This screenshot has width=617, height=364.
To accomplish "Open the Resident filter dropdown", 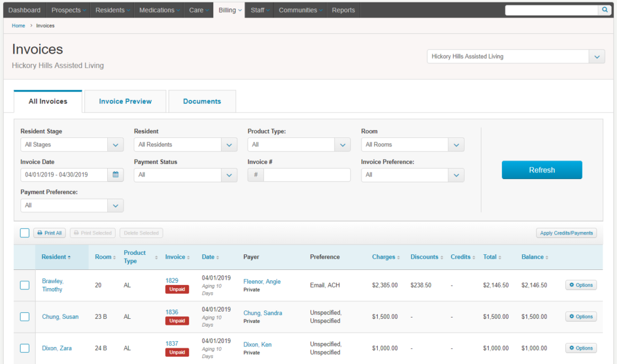I will 186,145.
